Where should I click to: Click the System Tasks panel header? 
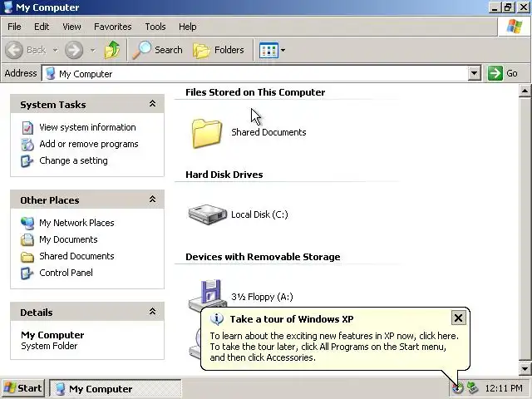point(87,104)
